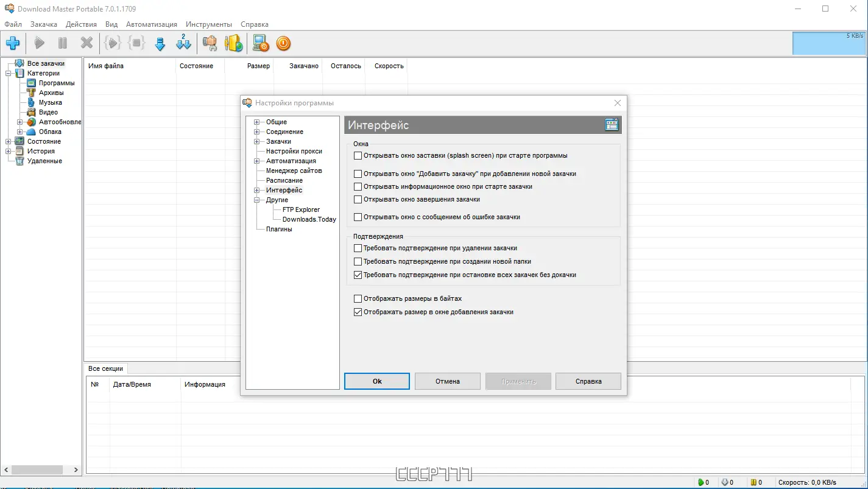The width and height of the screenshot is (868, 489).
Task: Click the speed graph area near toolbar
Action: 828,43
